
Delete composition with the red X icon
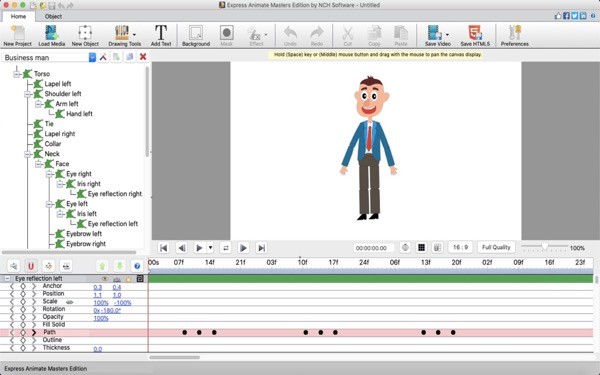coord(143,57)
